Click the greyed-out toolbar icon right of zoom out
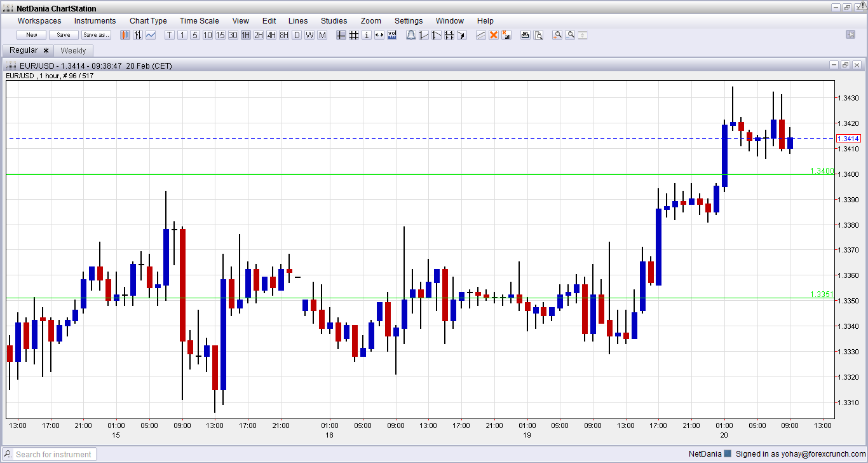 pos(583,35)
